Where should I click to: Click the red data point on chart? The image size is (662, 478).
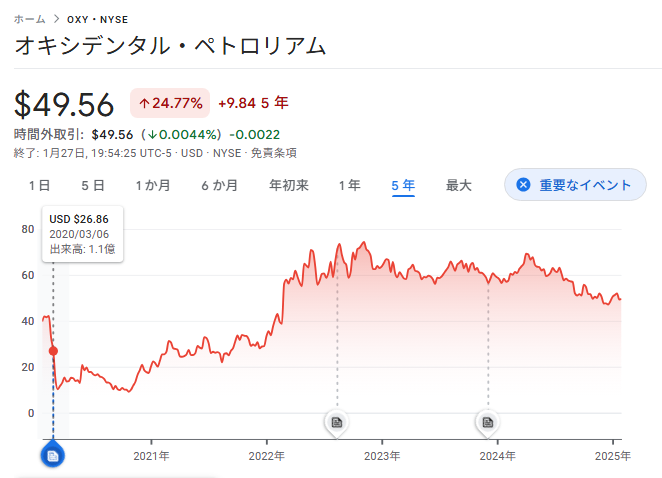pyautogui.click(x=53, y=351)
